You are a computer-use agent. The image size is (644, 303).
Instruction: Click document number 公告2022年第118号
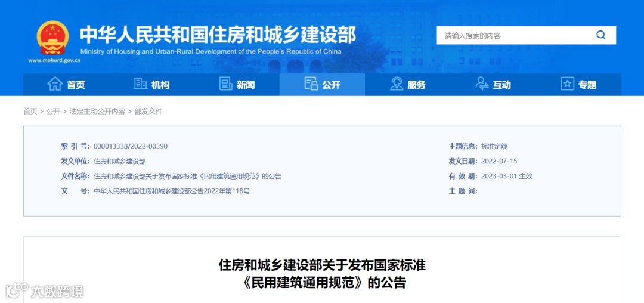pos(172,191)
